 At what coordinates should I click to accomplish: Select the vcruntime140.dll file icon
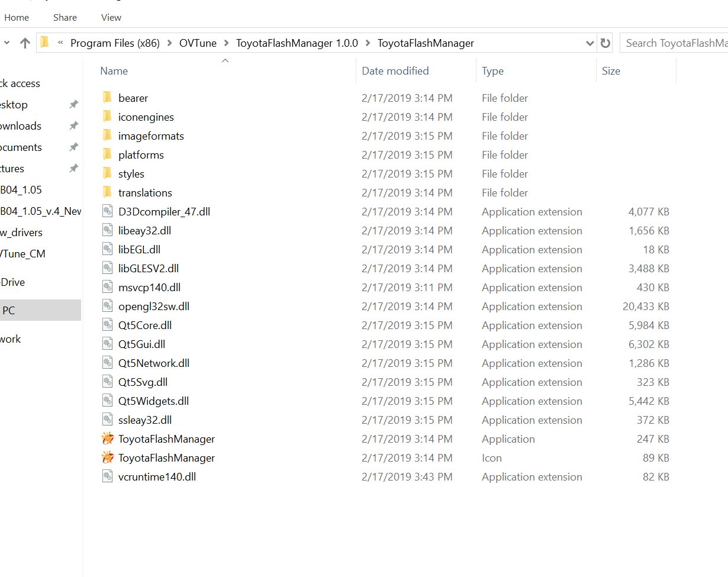[x=107, y=476]
